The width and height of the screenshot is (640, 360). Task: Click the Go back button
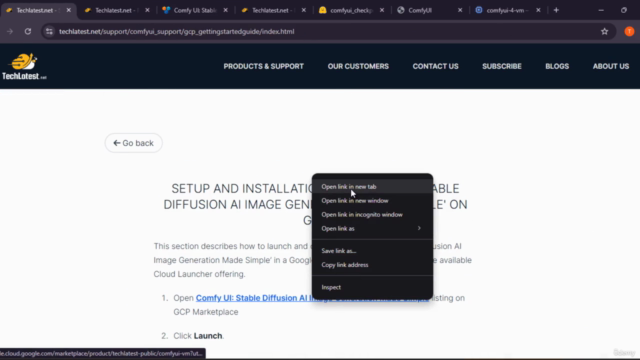133,143
